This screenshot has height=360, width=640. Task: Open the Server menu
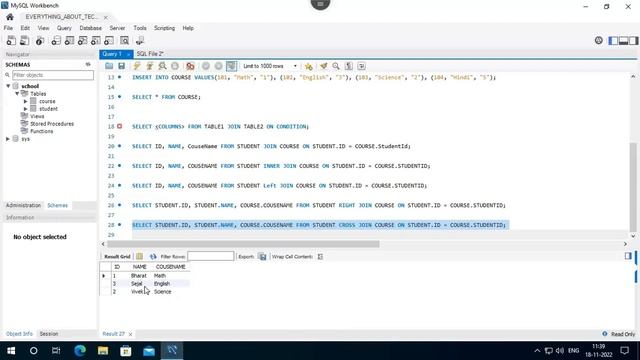[x=117, y=28]
